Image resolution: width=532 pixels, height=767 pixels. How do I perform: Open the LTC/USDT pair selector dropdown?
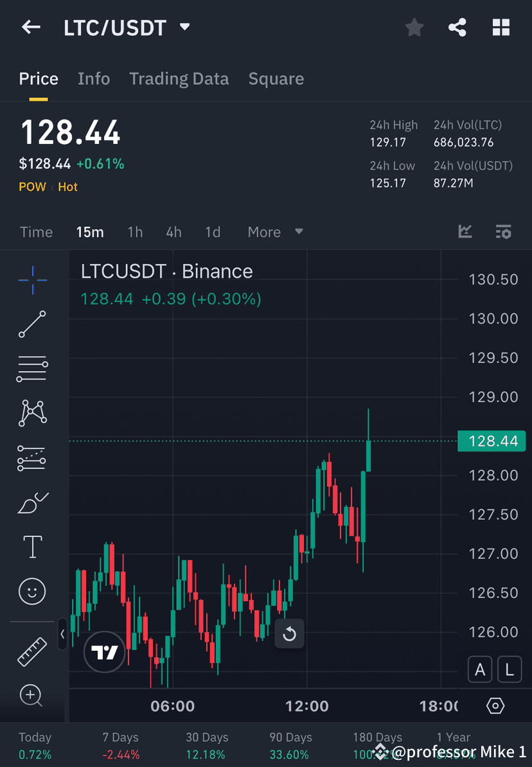184,27
